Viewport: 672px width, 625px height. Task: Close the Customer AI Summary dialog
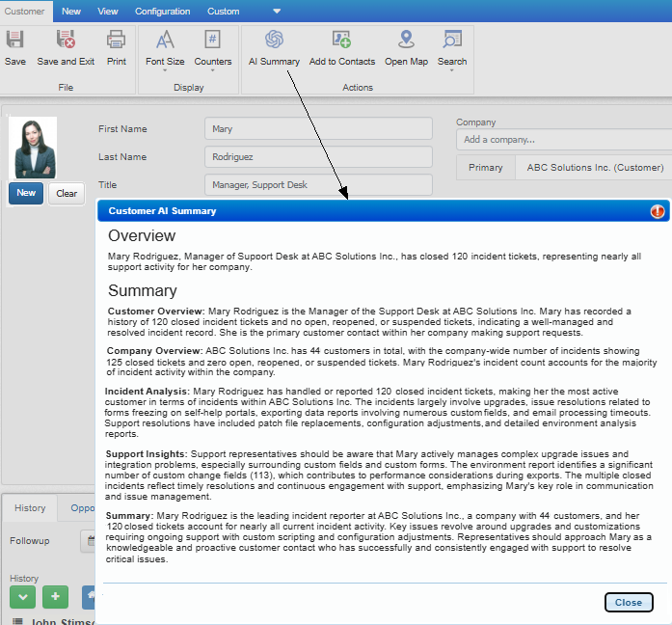(629, 602)
